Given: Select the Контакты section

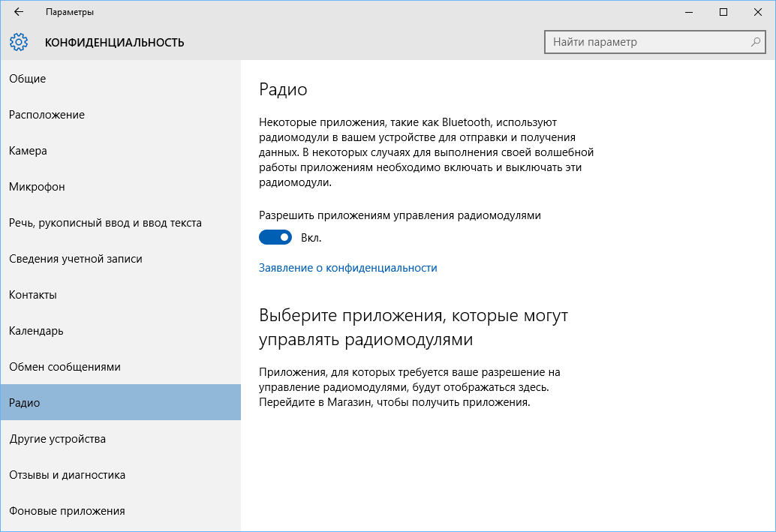Looking at the screenshot, I should tap(34, 295).
